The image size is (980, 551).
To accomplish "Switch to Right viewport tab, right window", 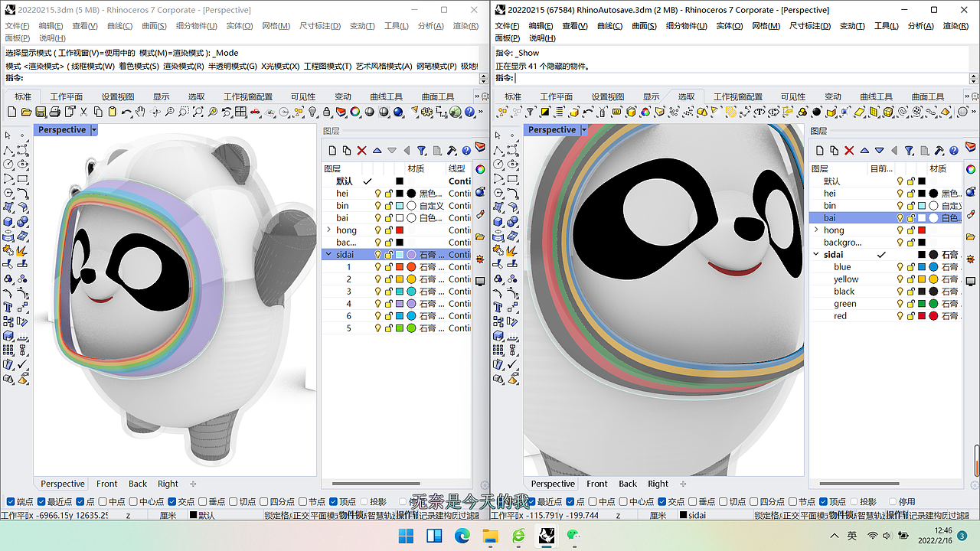I will pos(658,484).
